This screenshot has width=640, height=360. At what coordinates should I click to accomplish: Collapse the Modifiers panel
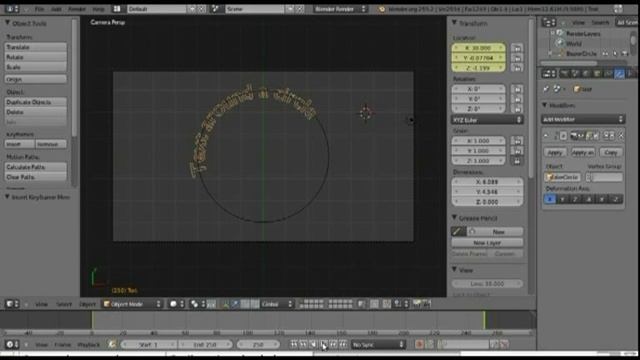click(x=544, y=105)
